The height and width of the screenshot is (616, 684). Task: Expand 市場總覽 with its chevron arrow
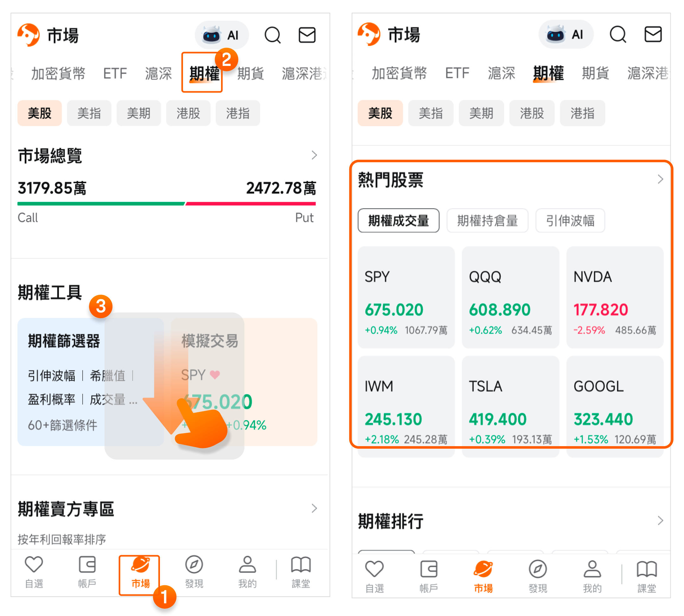(314, 155)
